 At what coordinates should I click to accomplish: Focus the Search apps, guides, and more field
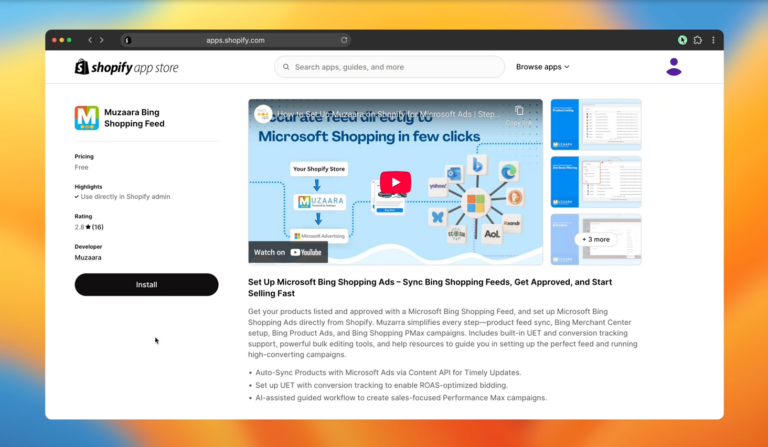pos(389,67)
